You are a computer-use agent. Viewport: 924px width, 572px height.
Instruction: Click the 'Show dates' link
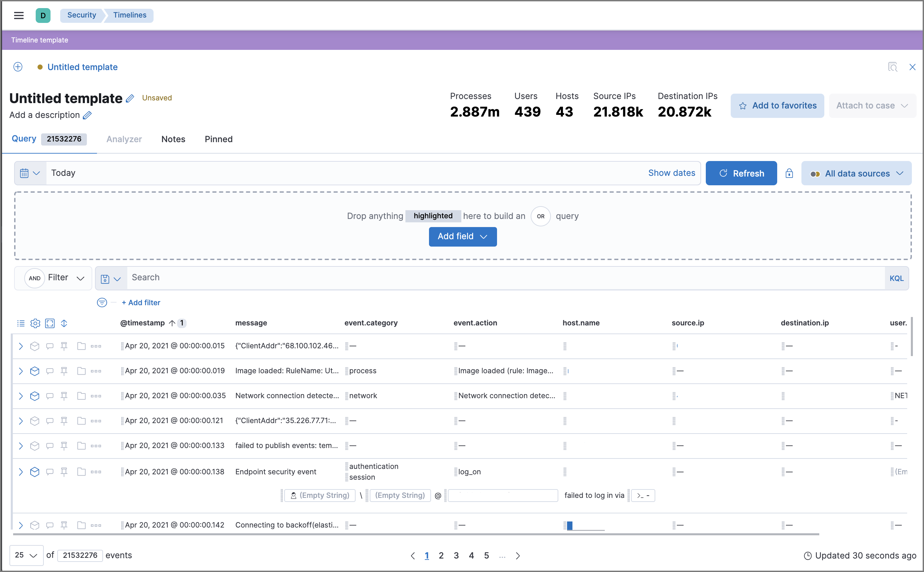(x=671, y=173)
